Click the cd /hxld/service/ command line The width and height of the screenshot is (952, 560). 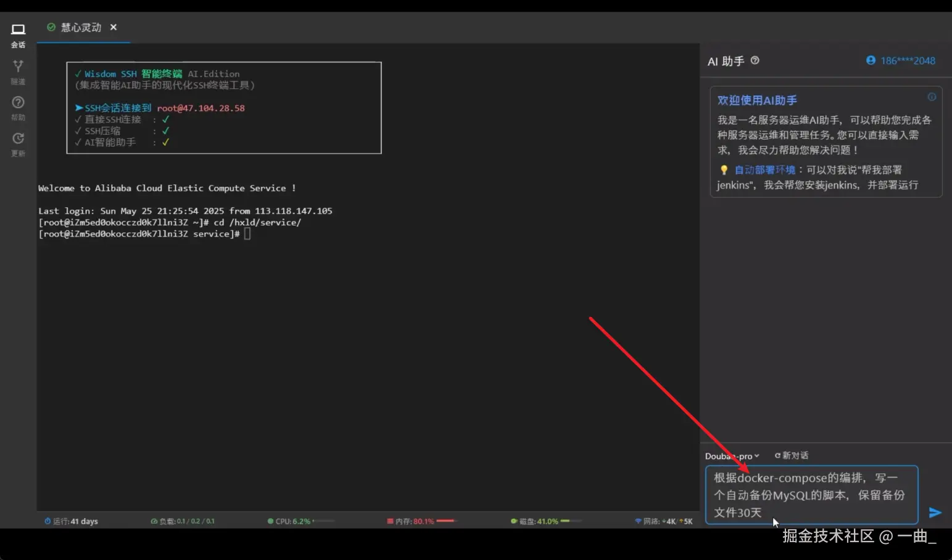[257, 222]
